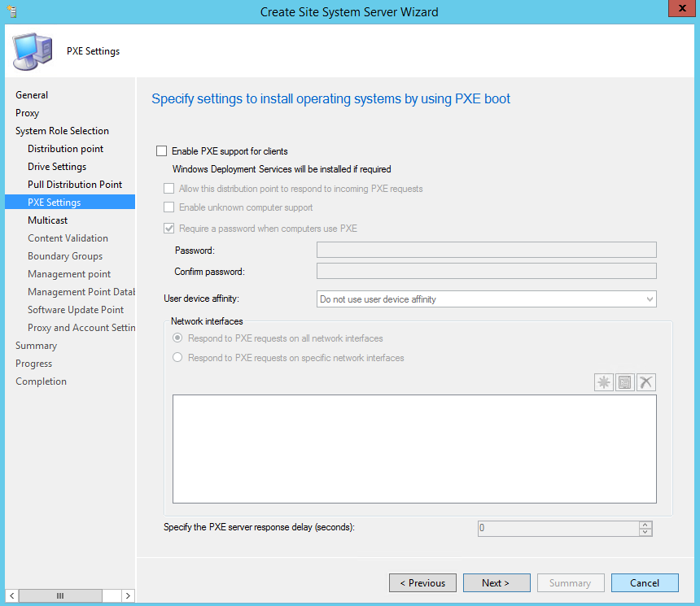Viewport: 700px width, 606px height.
Task: Click the edit network interface properties icon
Action: click(x=624, y=382)
